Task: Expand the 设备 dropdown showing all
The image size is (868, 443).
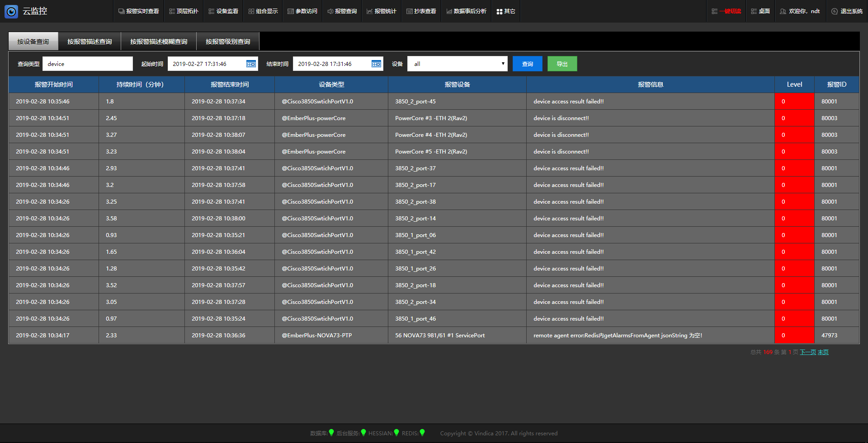Action: coord(457,64)
